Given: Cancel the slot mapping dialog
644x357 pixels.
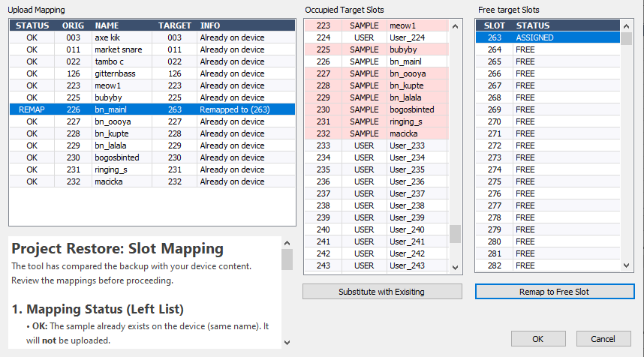Looking at the screenshot, I should [603, 339].
